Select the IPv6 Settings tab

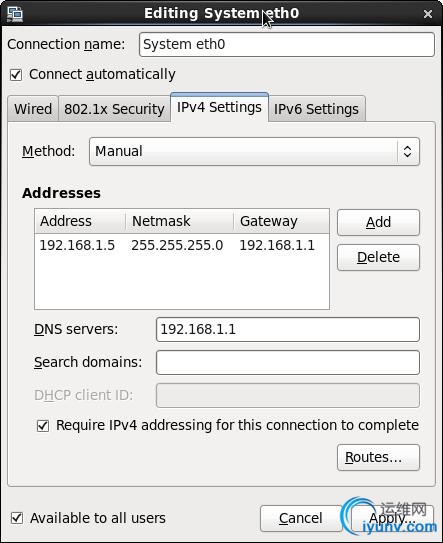(x=317, y=109)
